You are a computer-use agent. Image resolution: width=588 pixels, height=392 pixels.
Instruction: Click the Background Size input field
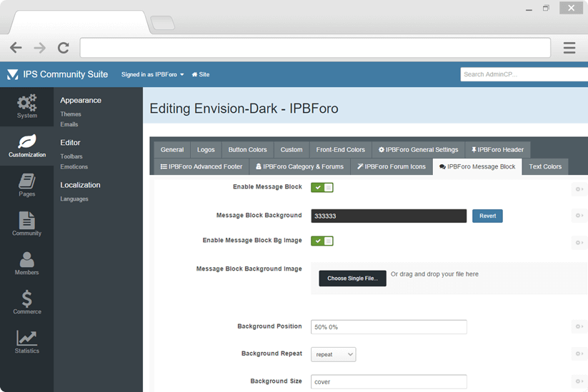click(x=389, y=381)
